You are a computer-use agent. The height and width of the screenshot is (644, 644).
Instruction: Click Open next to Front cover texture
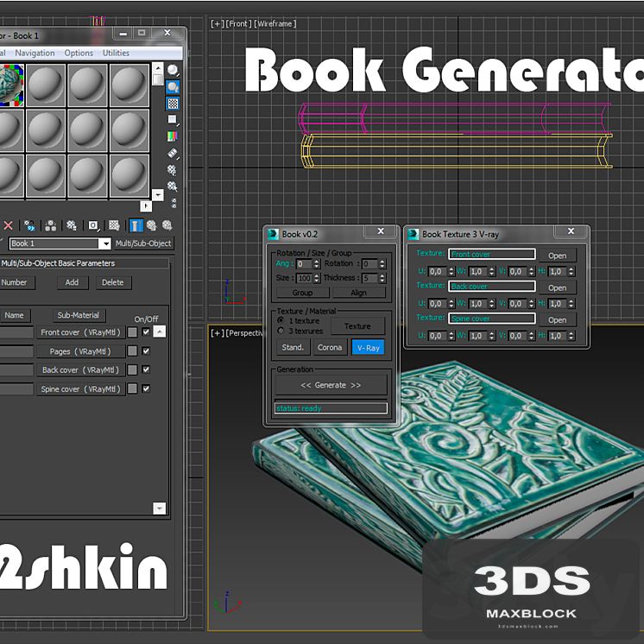click(x=558, y=256)
